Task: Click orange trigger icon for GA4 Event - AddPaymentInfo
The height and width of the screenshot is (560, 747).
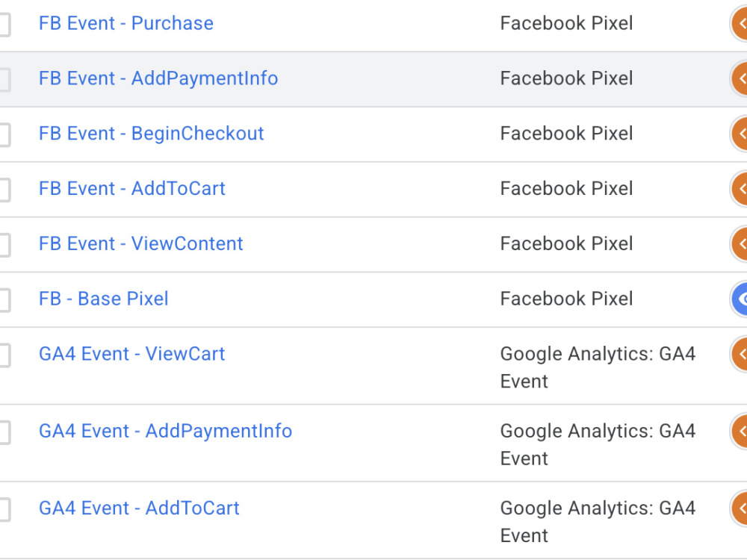Action: [x=740, y=432]
